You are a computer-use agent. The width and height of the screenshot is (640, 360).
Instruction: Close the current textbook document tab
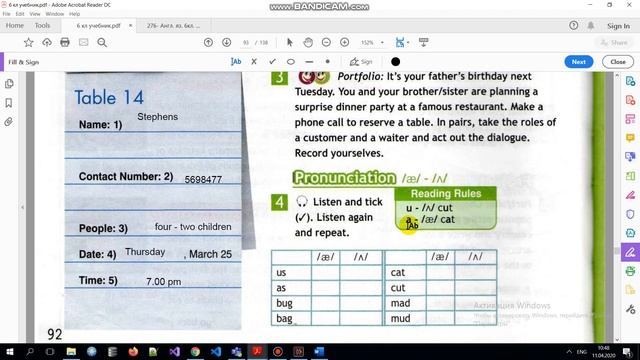click(x=131, y=25)
